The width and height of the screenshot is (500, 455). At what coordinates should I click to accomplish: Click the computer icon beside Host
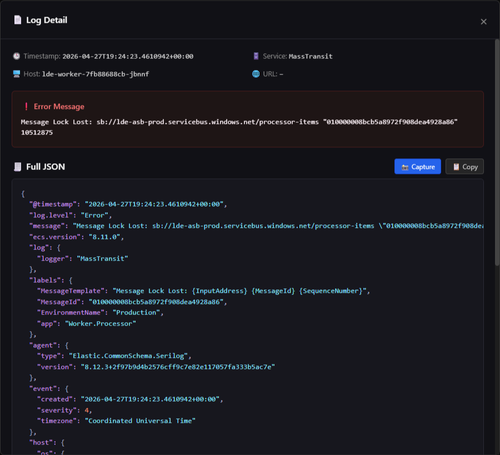[x=16, y=74]
